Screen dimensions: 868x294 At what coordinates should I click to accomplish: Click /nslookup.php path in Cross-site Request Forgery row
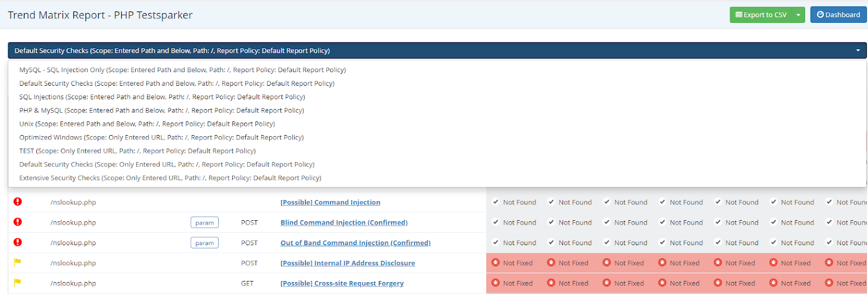tap(73, 283)
